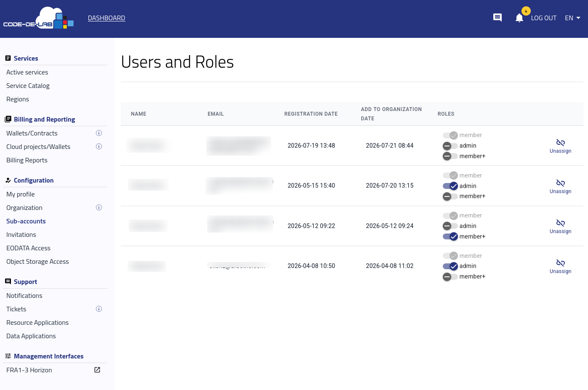Unassign the user registered 2026-04-08 10:50
This screenshot has height=390, width=588.
click(560, 266)
